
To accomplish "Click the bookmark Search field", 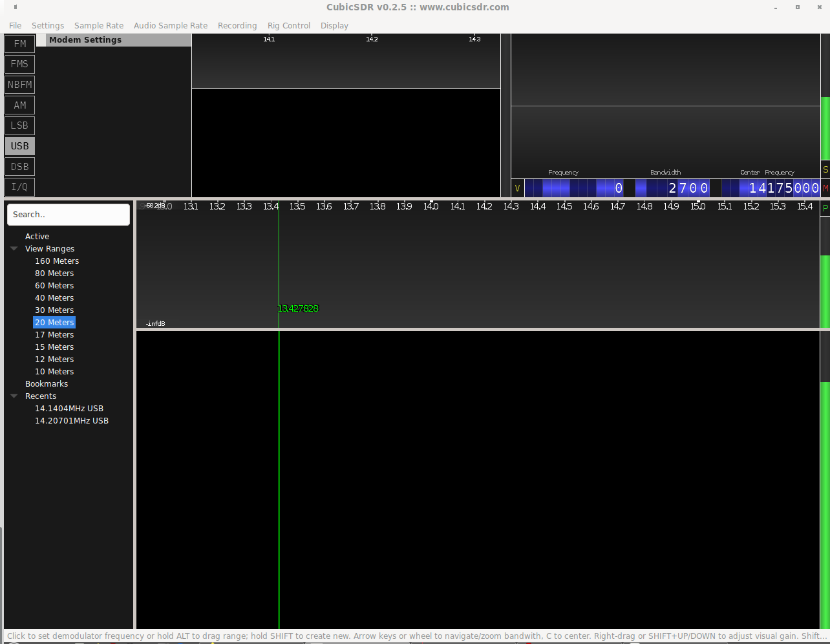I will [x=69, y=215].
